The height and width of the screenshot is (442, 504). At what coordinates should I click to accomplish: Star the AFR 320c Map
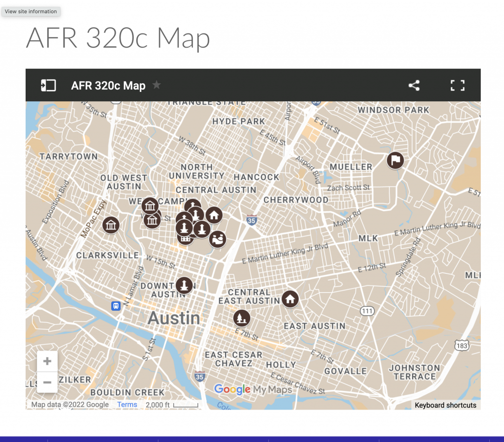[157, 85]
